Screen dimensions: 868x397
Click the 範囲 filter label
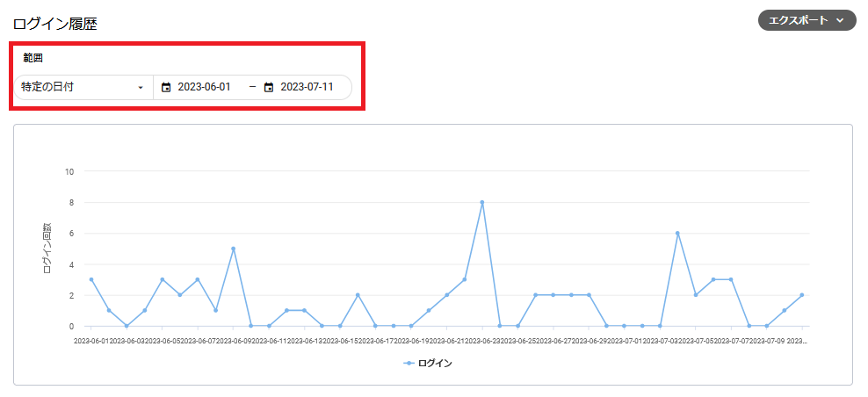coord(33,58)
